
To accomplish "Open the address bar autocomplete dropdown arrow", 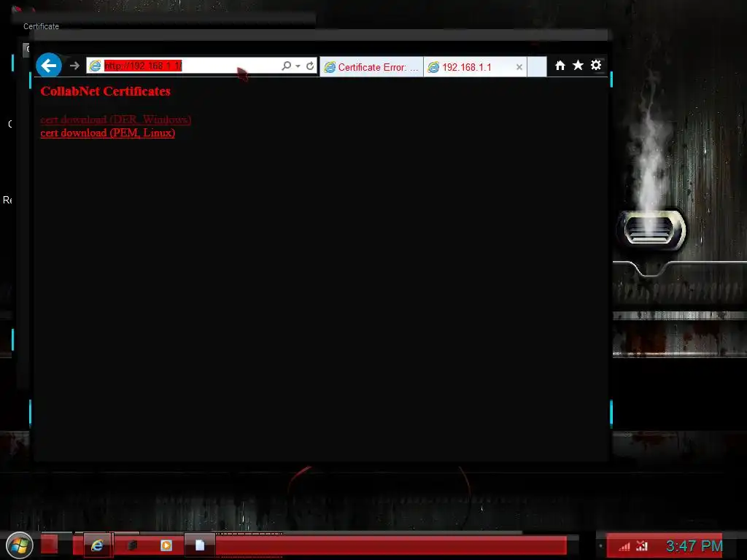I will 298,66.
